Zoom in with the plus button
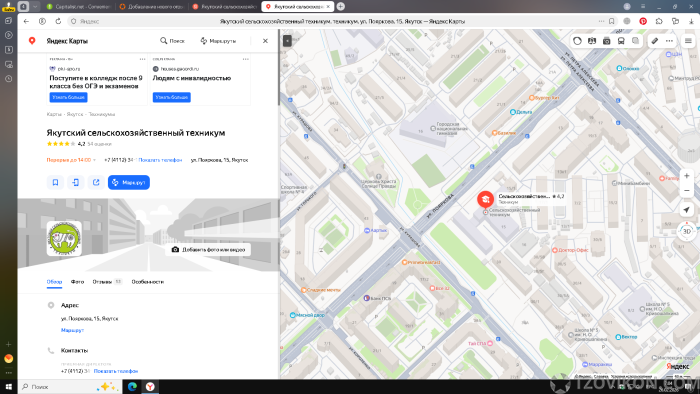The width and height of the screenshot is (700, 394). pyautogui.click(x=687, y=176)
